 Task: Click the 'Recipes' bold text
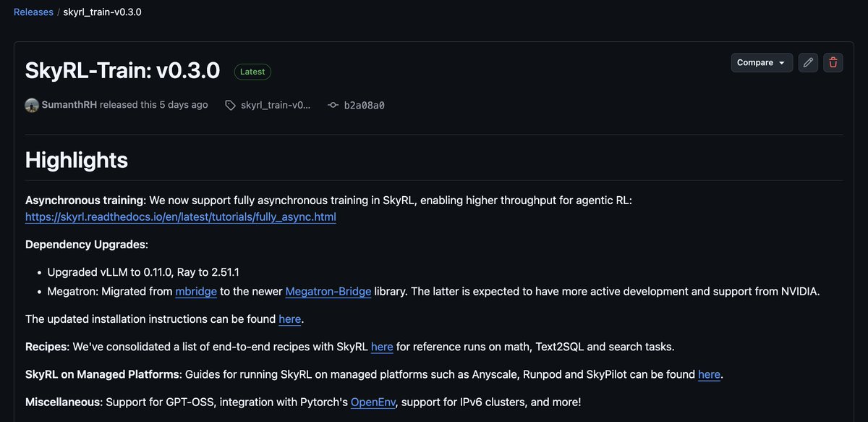coord(46,347)
